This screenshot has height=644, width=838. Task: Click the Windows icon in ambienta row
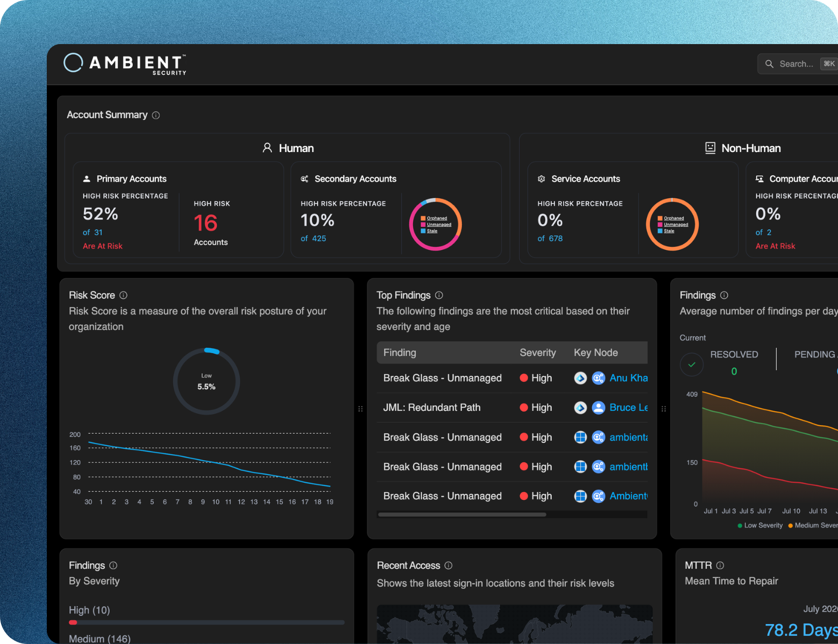click(580, 438)
